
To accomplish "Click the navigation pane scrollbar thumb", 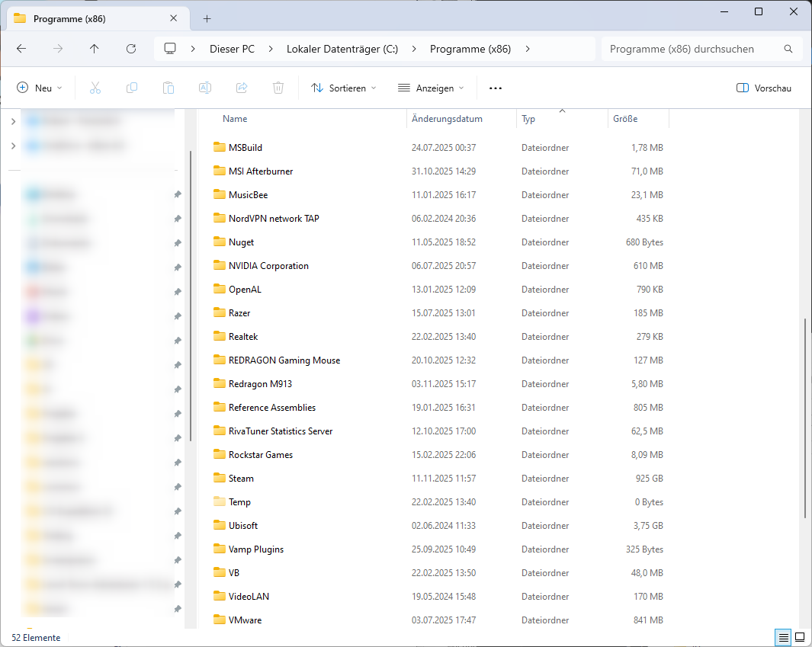I will pos(191,295).
